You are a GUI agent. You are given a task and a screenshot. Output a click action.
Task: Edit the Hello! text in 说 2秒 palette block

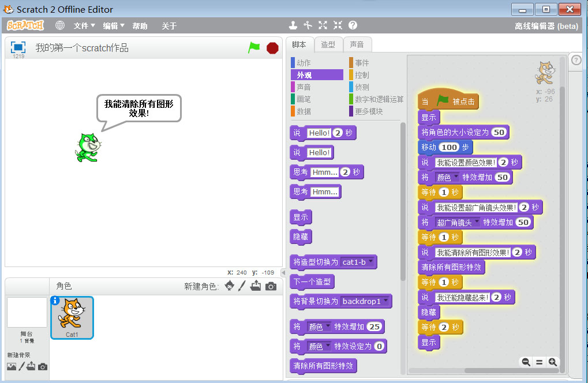pos(319,133)
